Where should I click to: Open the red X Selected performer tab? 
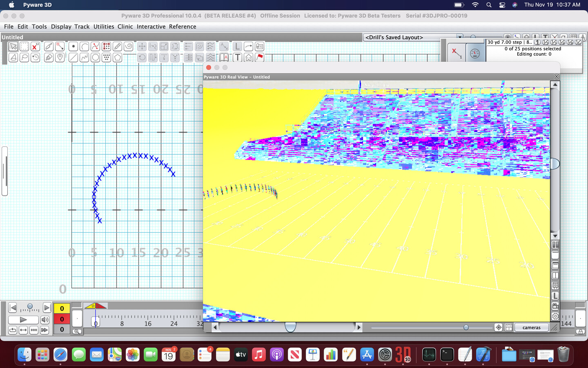coord(457,53)
